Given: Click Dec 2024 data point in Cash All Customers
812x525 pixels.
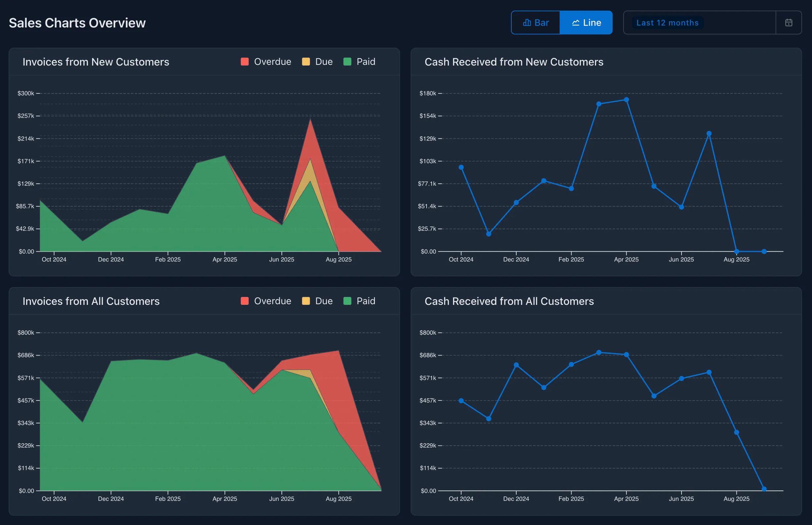Looking at the screenshot, I should coord(516,365).
